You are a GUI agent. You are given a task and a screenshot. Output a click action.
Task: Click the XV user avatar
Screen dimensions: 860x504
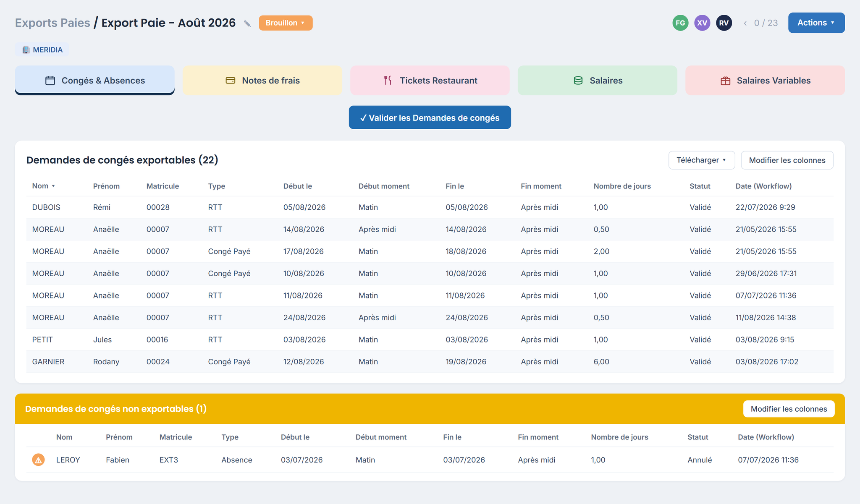(x=702, y=23)
